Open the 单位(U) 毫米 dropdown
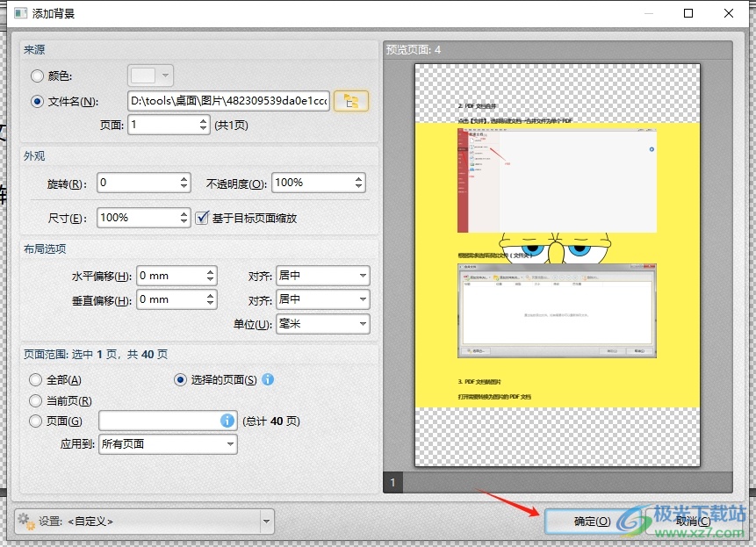This screenshot has width=756, height=547. (x=323, y=324)
